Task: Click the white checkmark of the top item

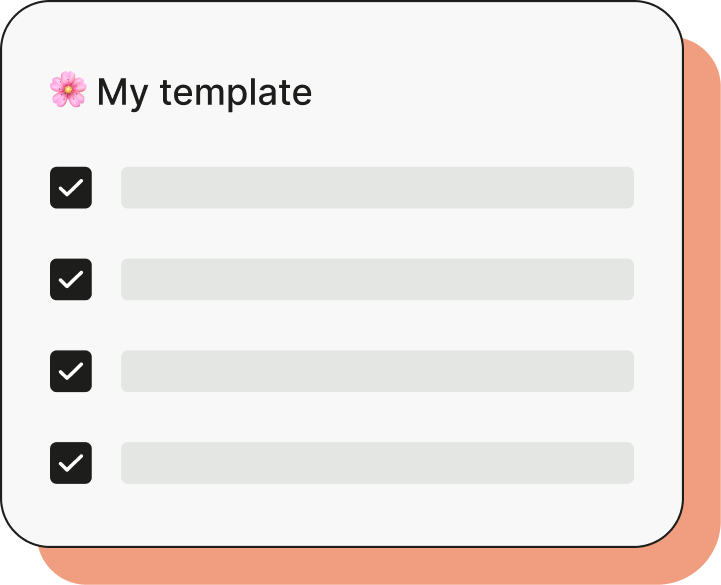Action: tap(71, 188)
